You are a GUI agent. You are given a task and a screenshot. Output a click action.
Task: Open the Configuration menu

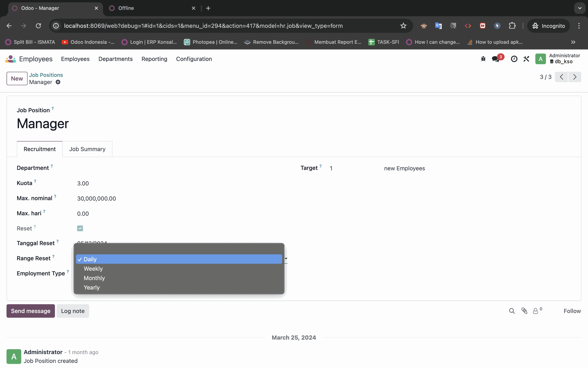(194, 59)
